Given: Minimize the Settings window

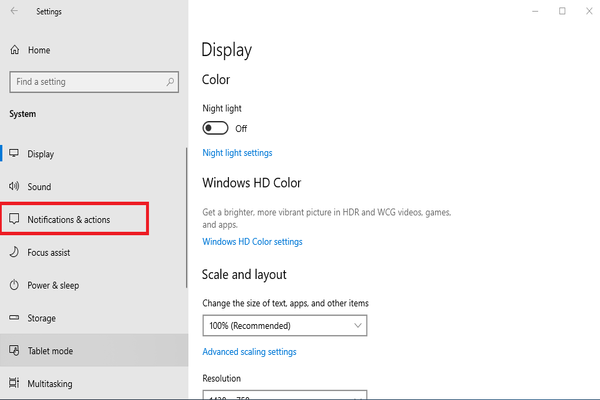Looking at the screenshot, I should (535, 11).
